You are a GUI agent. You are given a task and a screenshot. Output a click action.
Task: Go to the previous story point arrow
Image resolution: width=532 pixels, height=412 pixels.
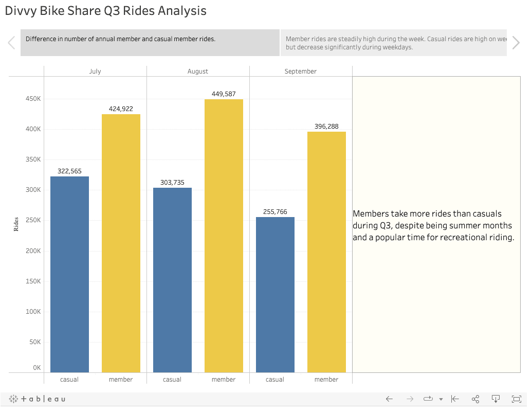pyautogui.click(x=11, y=43)
